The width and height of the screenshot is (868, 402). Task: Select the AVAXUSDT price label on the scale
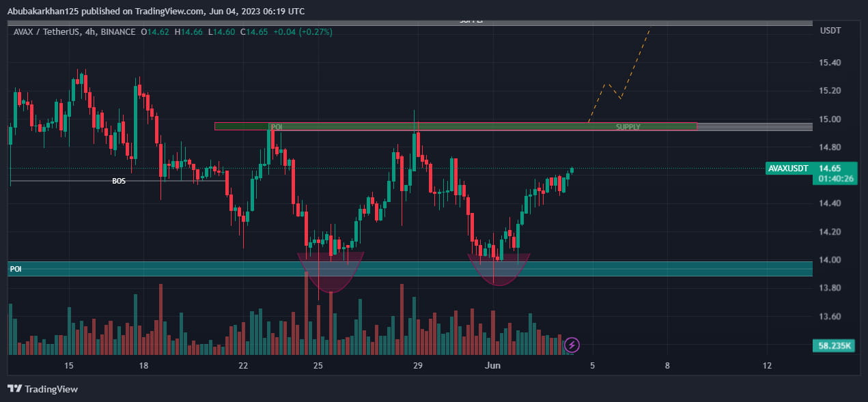tap(787, 168)
